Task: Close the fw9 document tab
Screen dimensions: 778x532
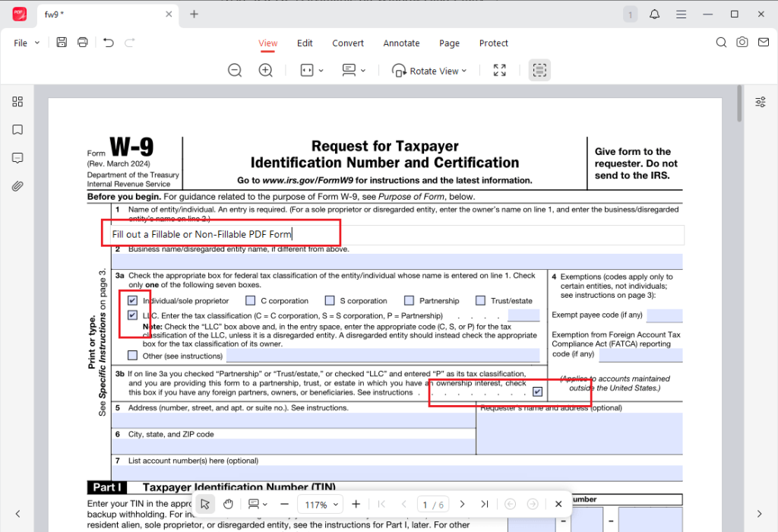Action: [x=169, y=14]
